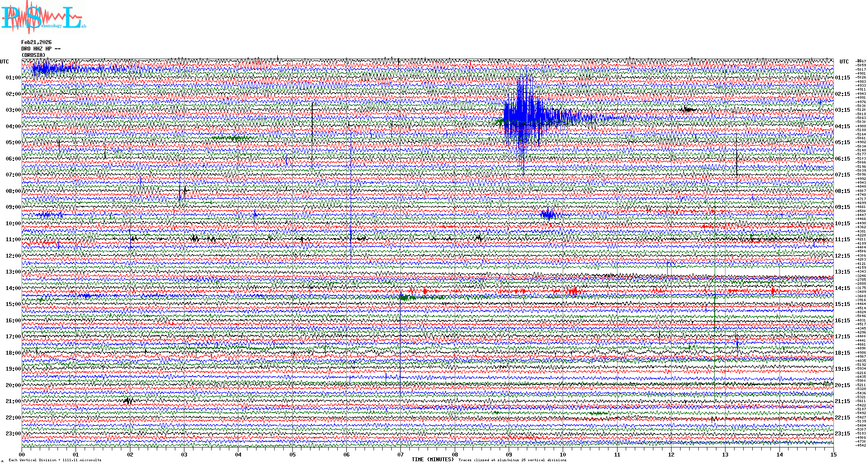The width and height of the screenshot is (868, 466).
Task: Select the 03:00 hour label on left
Action: click(13, 110)
